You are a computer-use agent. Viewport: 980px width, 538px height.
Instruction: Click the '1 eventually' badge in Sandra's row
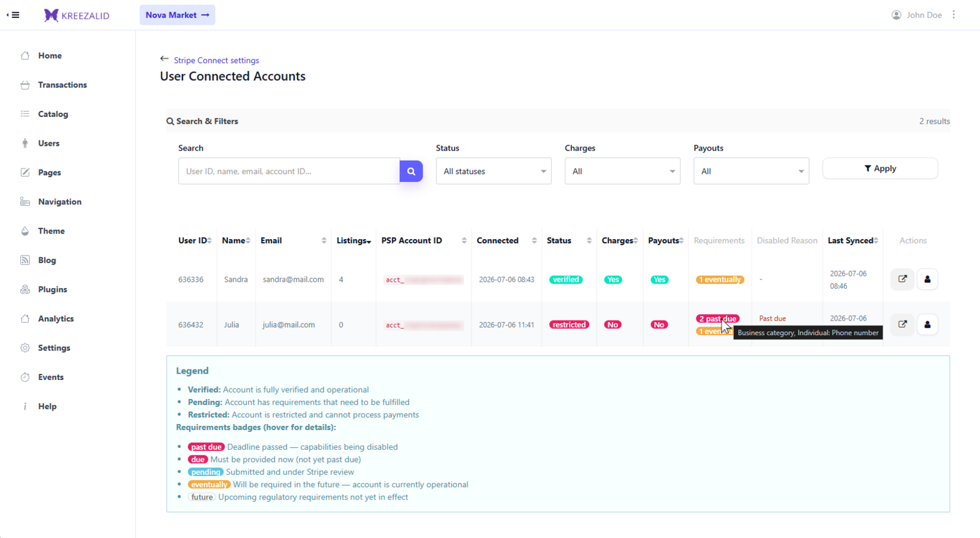720,279
